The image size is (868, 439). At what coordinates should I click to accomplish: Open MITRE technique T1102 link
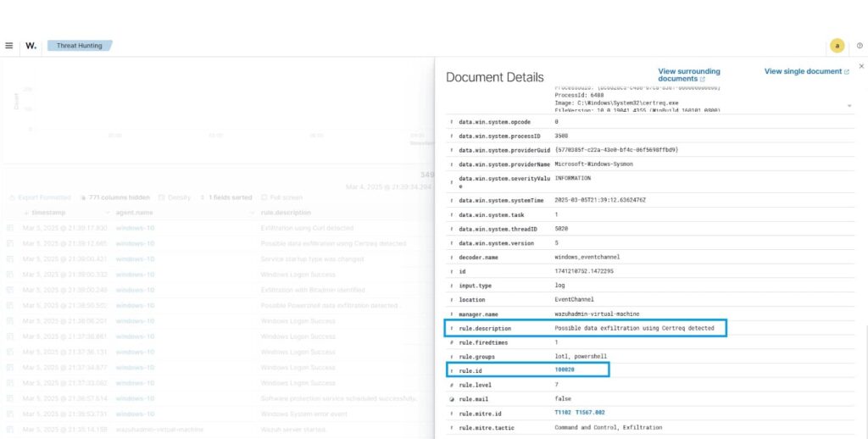pyautogui.click(x=563, y=413)
